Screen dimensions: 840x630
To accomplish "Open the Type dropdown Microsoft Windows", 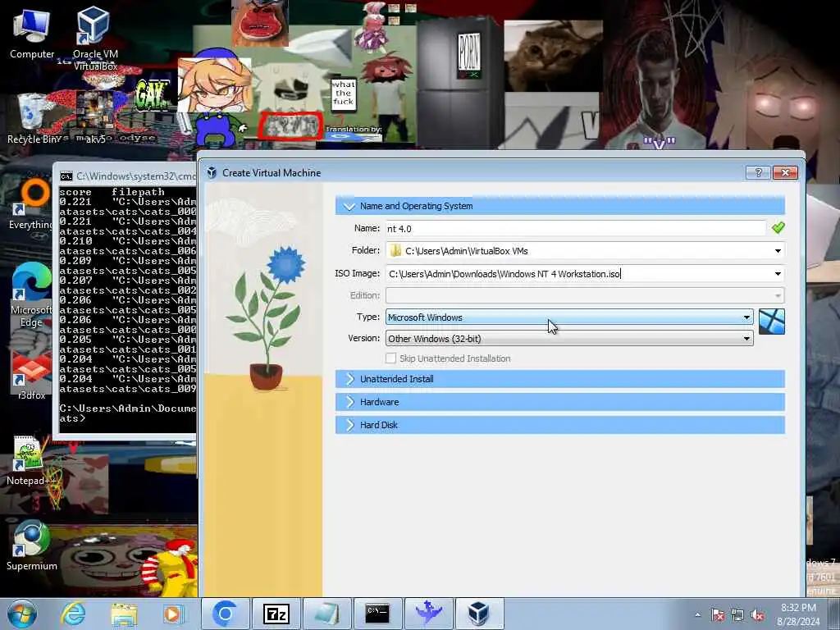I will [x=569, y=317].
